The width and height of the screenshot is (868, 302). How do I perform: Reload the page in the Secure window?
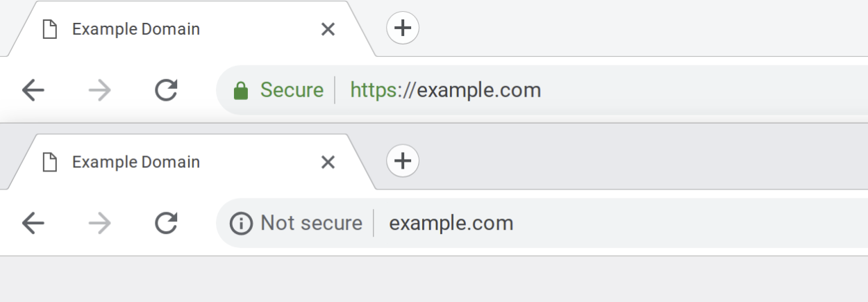pos(166,90)
